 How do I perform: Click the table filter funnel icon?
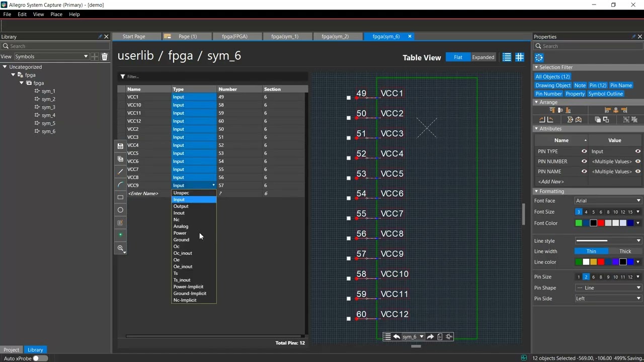[122, 76]
